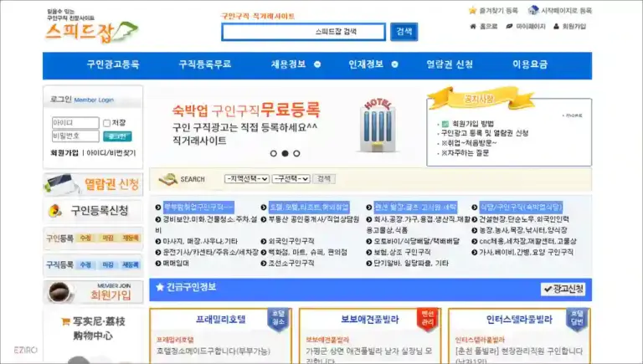Click the person icon beside 회원가입
Viewport: 643px width, 364px height.
pyautogui.click(x=556, y=26)
